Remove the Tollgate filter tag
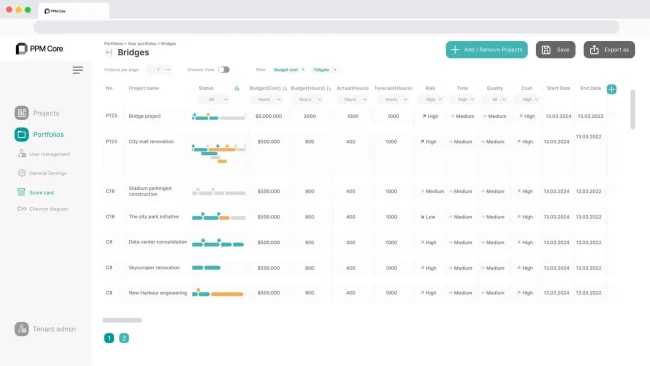 [335, 70]
